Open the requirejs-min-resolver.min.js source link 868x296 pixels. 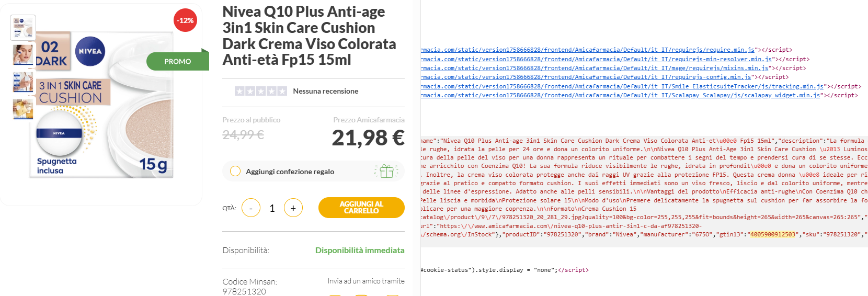[596, 60]
